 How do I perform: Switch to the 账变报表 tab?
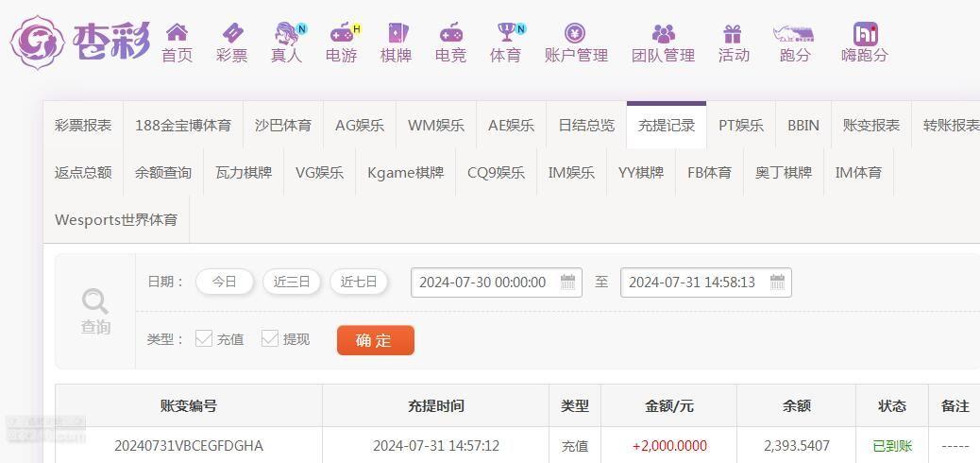click(x=871, y=125)
